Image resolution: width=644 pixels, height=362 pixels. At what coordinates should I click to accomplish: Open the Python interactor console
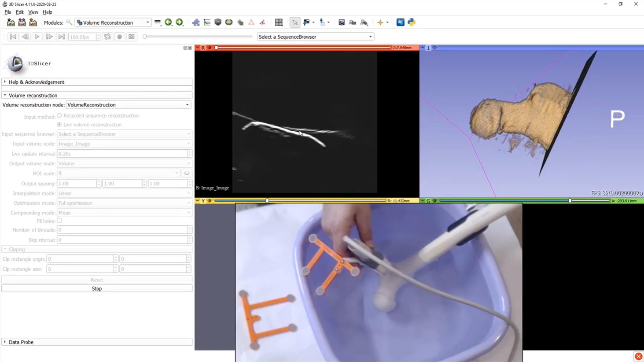coord(412,22)
